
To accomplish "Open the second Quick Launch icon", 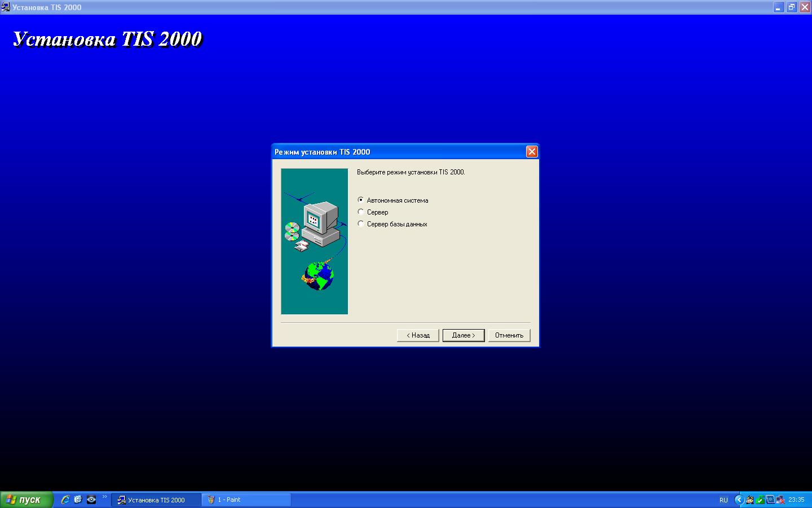I will 78,500.
